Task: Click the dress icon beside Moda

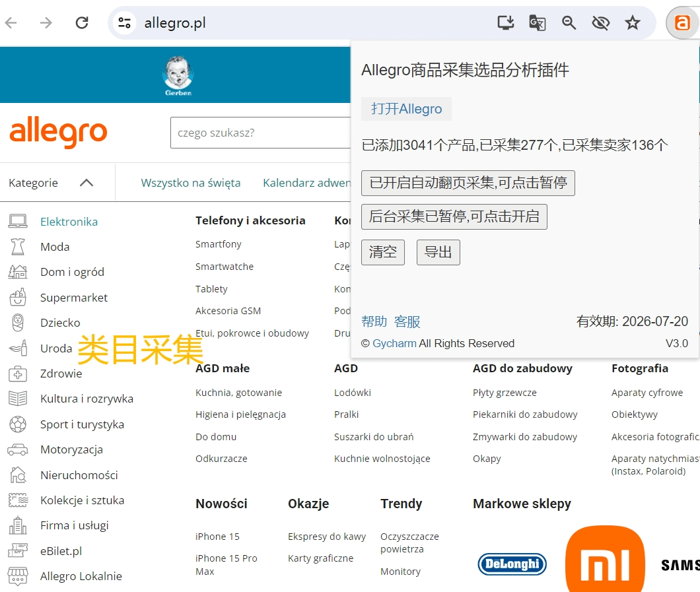Action: coord(18,246)
